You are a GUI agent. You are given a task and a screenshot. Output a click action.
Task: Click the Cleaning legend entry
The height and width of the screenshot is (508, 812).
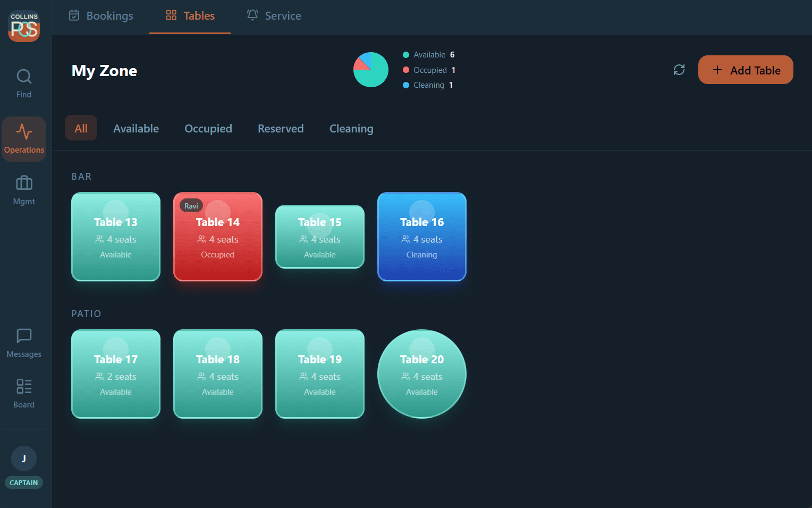[x=428, y=85]
